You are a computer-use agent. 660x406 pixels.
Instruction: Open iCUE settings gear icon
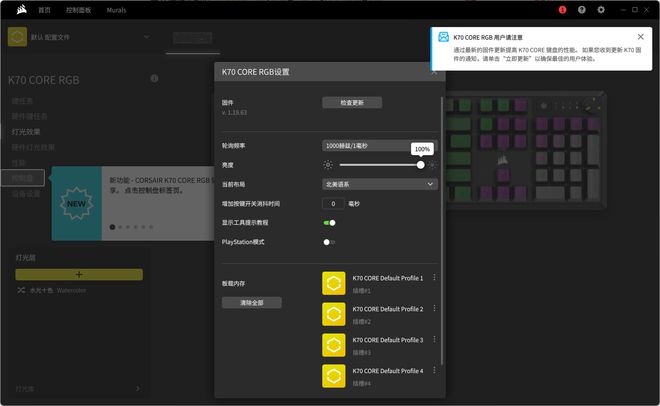(601, 10)
